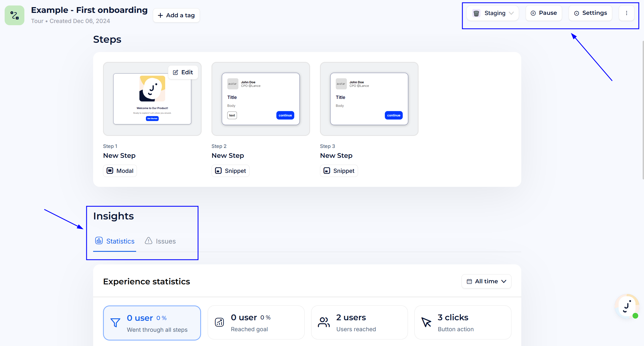
Task: Expand the Staging environment dropdown
Action: coord(493,13)
